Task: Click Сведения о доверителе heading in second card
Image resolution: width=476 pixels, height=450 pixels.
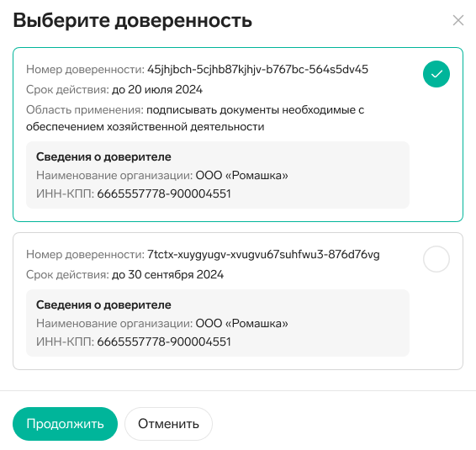Action: coord(103,304)
